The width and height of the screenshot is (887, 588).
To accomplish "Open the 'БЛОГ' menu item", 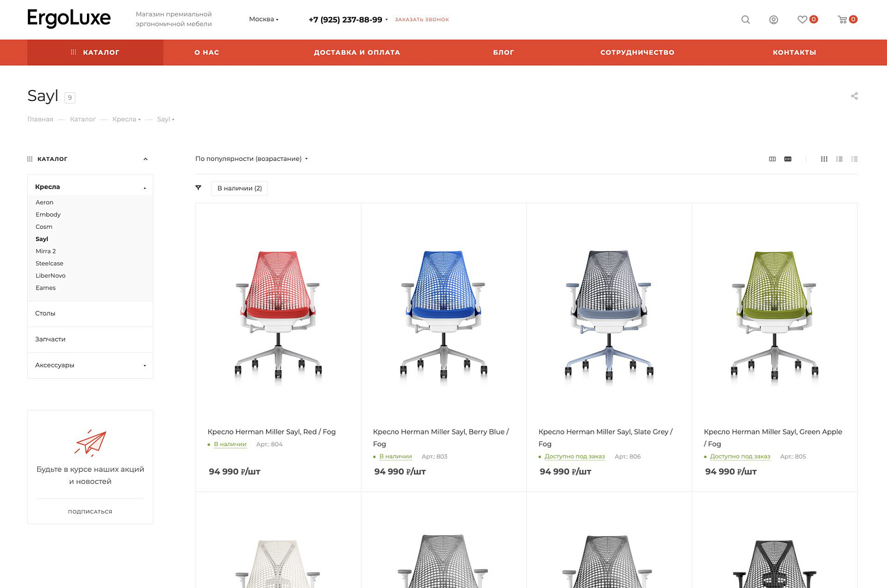I will [x=503, y=52].
